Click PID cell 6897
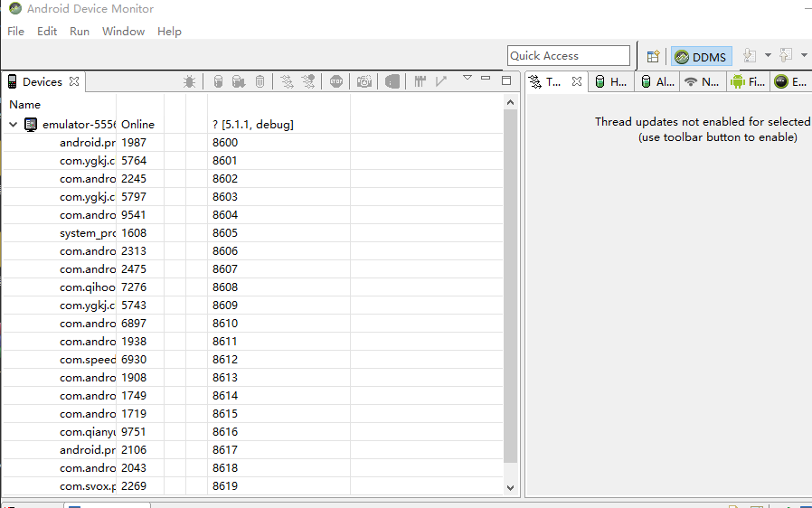Viewport: 812px width, 508px height. (134, 323)
